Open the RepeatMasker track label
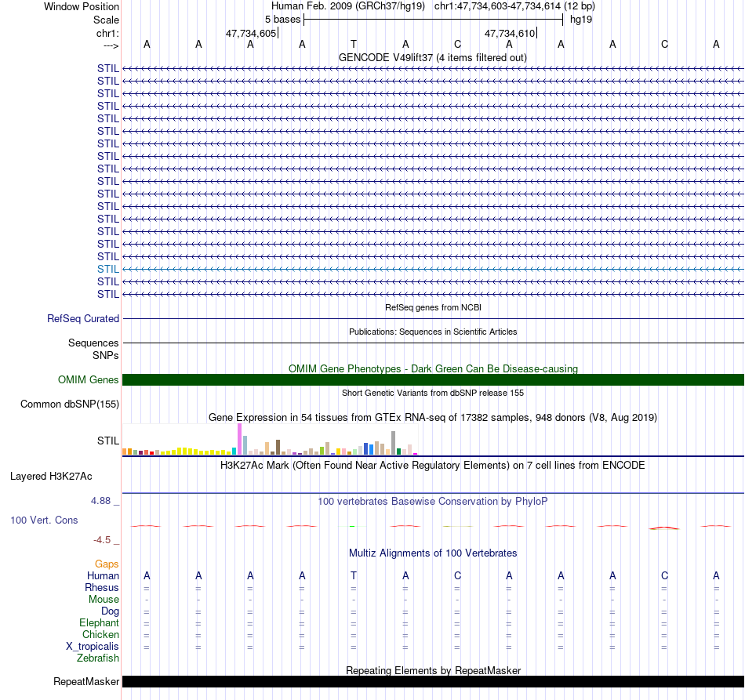 [86, 681]
